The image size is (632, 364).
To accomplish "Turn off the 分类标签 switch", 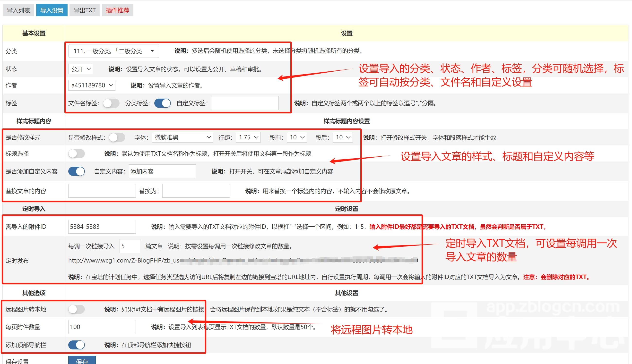I will (163, 103).
